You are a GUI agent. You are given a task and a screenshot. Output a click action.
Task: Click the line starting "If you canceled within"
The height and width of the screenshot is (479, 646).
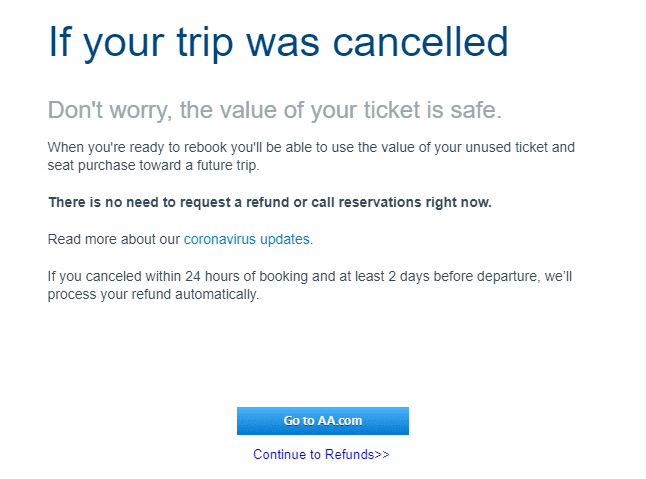click(x=310, y=276)
